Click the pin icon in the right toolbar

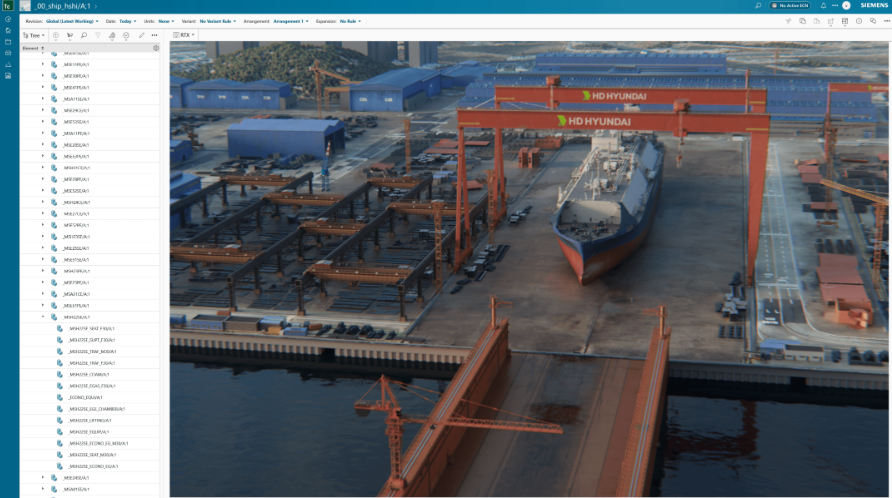(788, 21)
